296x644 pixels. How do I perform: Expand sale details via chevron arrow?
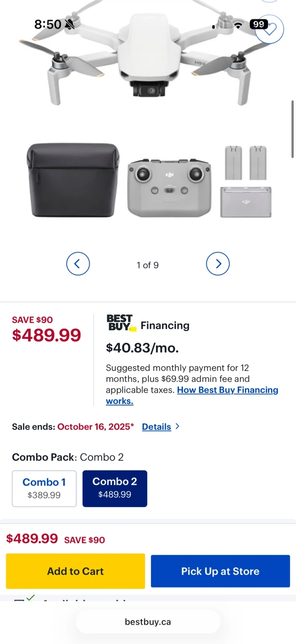(178, 426)
